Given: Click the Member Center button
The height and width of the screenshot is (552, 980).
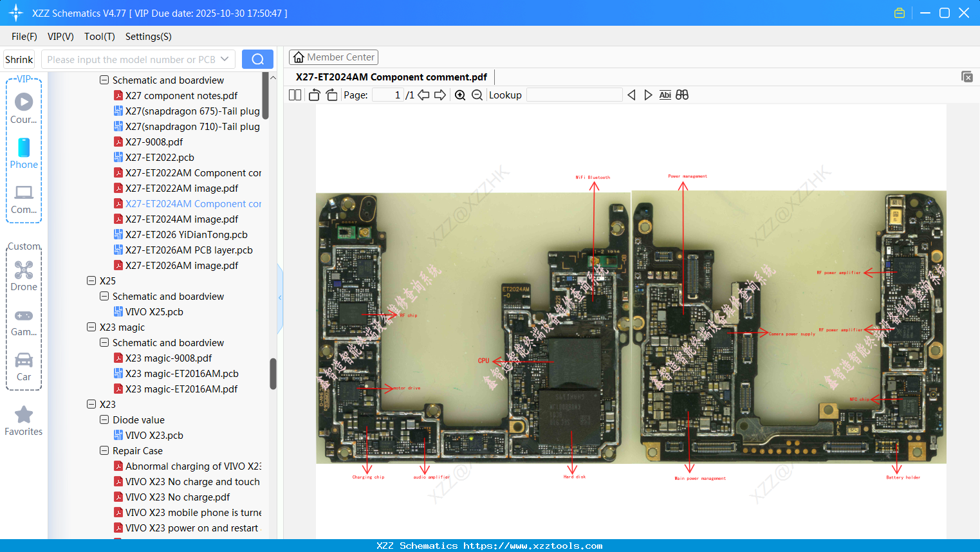Looking at the screenshot, I should click(x=333, y=57).
